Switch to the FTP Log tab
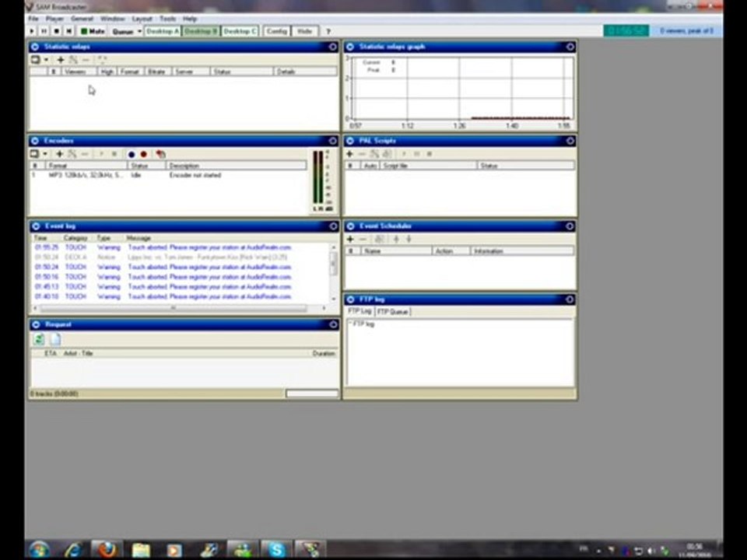The height and width of the screenshot is (560, 747). coord(359,311)
